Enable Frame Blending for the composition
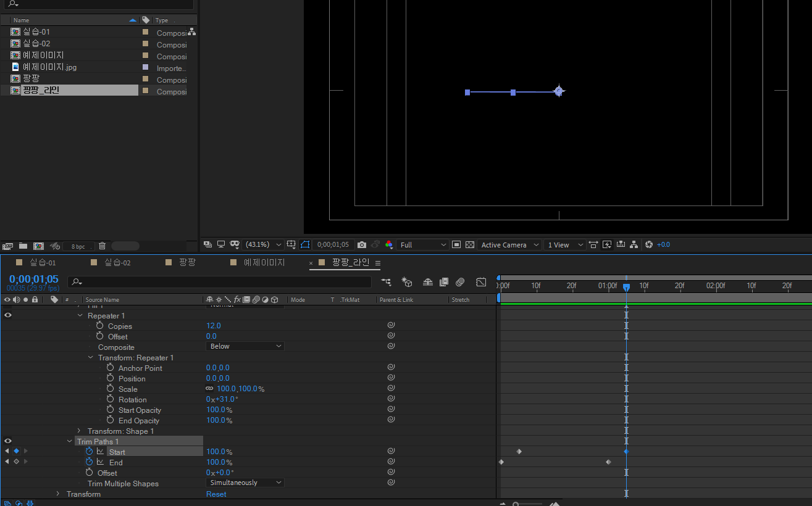Screen dimensions: 812x506 click(x=444, y=282)
